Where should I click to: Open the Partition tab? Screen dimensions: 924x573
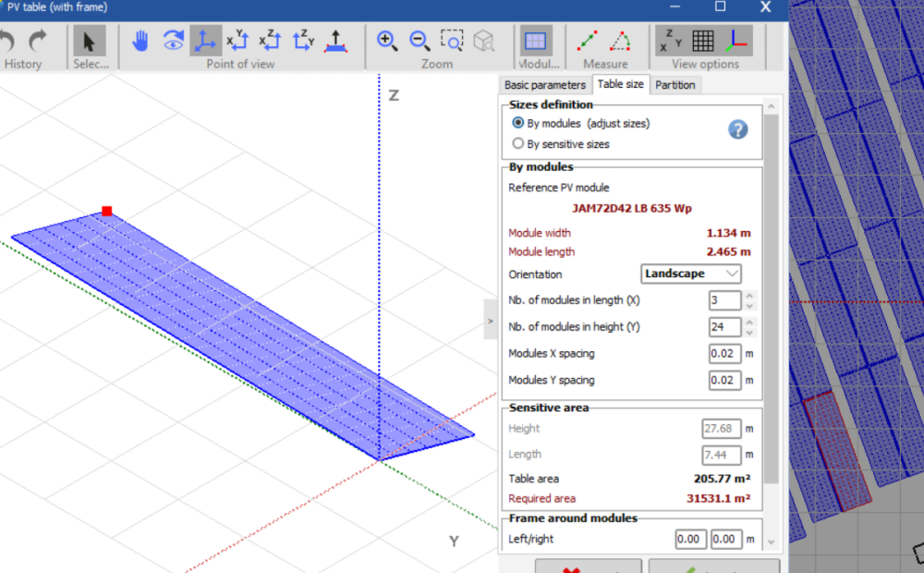point(675,85)
